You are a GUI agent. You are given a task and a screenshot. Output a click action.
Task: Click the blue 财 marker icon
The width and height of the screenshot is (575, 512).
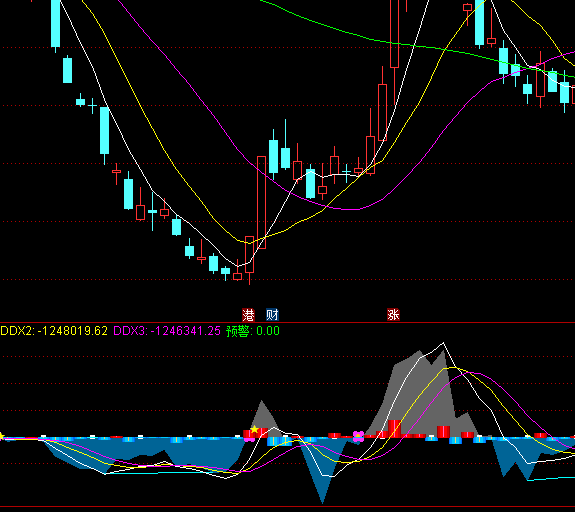(272, 315)
